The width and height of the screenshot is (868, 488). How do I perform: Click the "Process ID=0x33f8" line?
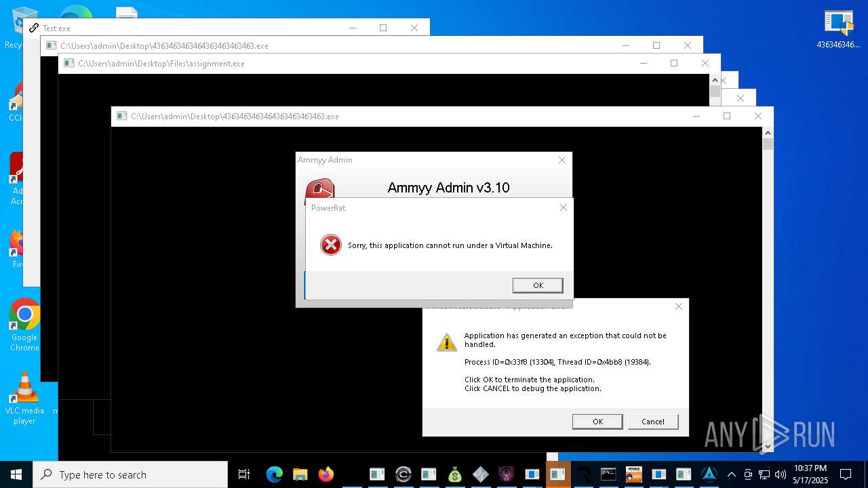(557, 362)
